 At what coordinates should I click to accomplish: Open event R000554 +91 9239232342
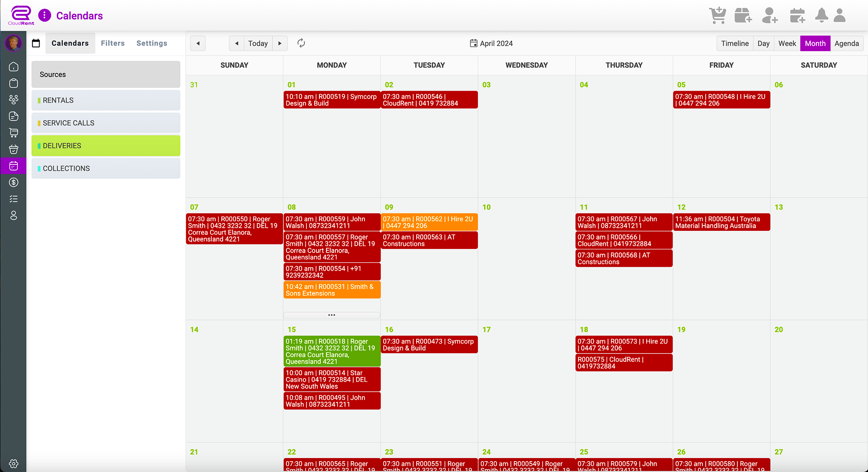pyautogui.click(x=332, y=272)
